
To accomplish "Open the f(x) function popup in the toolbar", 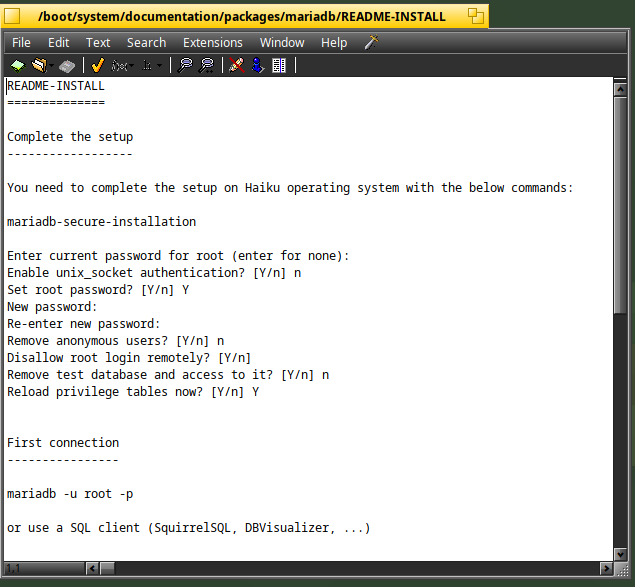I will click(x=122, y=65).
